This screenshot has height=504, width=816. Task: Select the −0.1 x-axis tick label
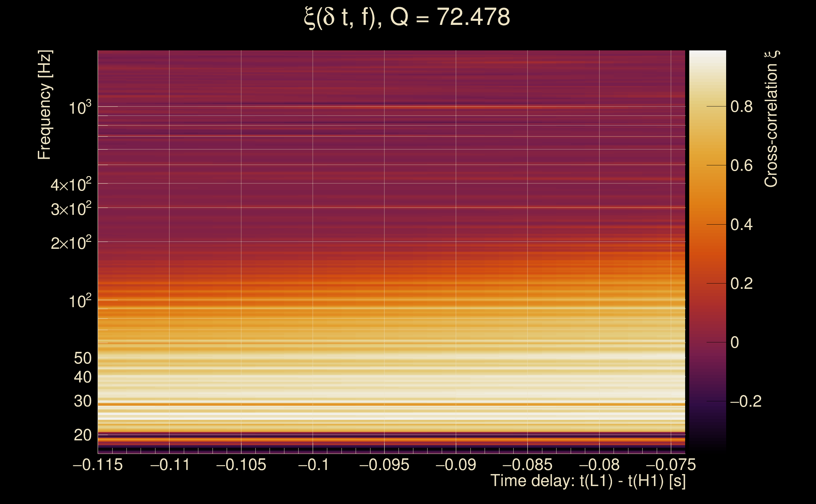pyautogui.click(x=313, y=465)
